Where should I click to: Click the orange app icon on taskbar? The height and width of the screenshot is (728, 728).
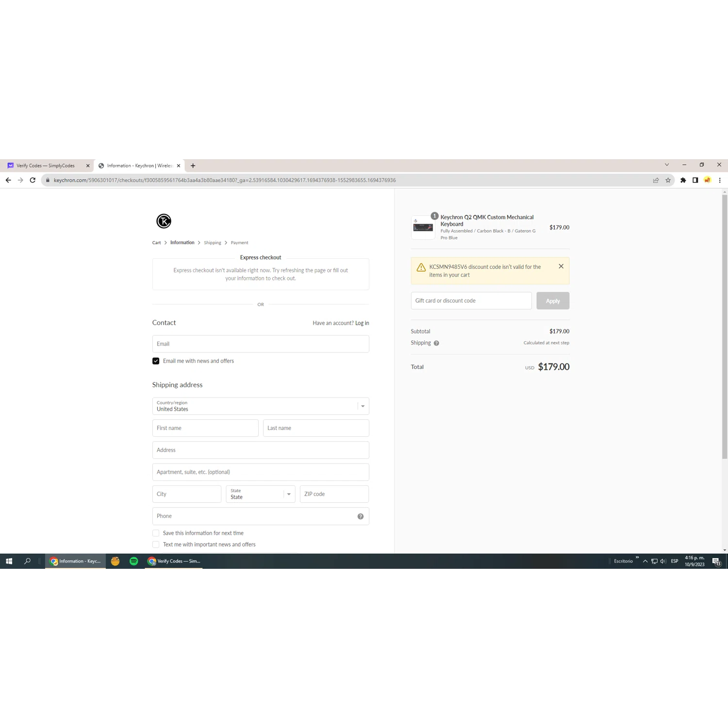tap(115, 561)
